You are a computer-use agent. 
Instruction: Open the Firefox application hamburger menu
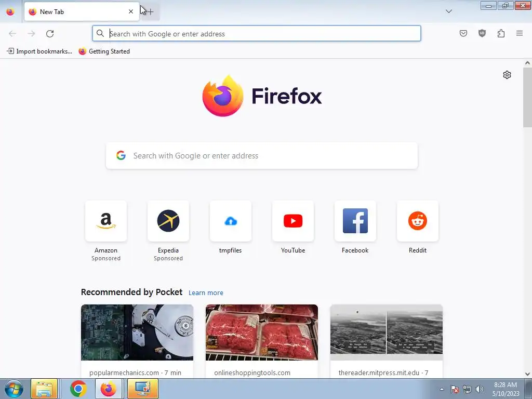coord(520,33)
